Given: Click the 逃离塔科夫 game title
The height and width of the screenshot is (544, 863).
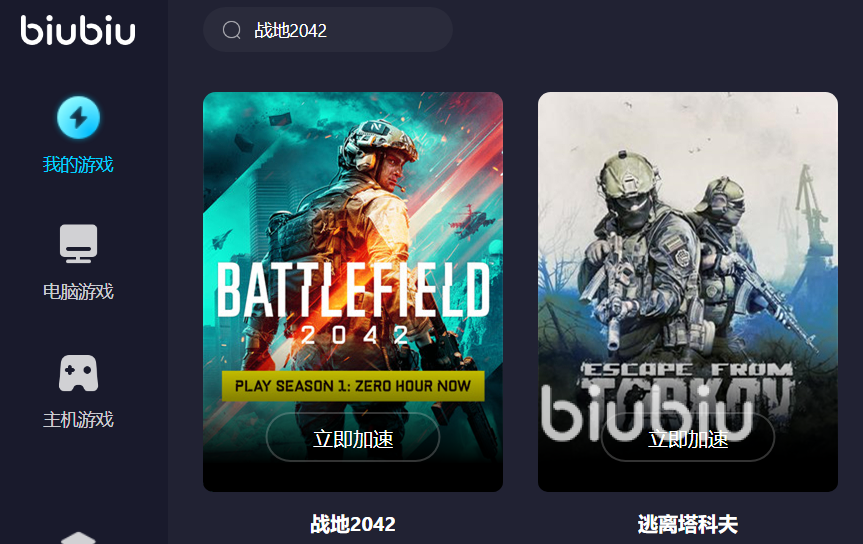Looking at the screenshot, I should tap(688, 524).
